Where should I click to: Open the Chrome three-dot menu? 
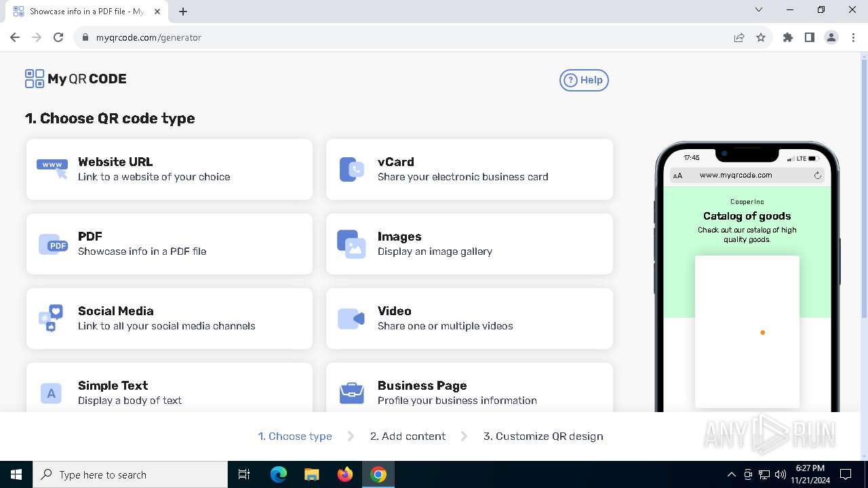852,38
